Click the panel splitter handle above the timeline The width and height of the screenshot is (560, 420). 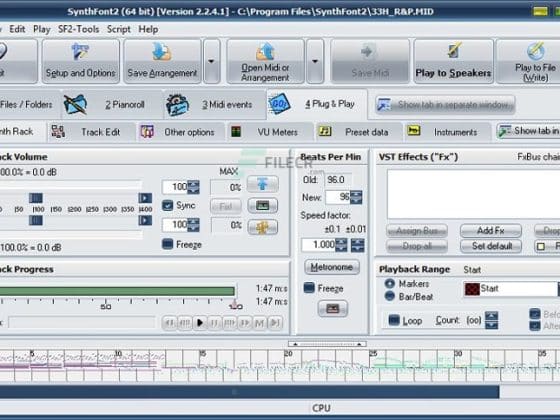point(327,344)
